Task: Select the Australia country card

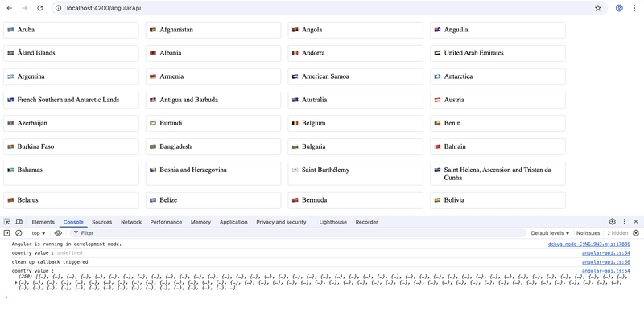Action: pos(355,100)
